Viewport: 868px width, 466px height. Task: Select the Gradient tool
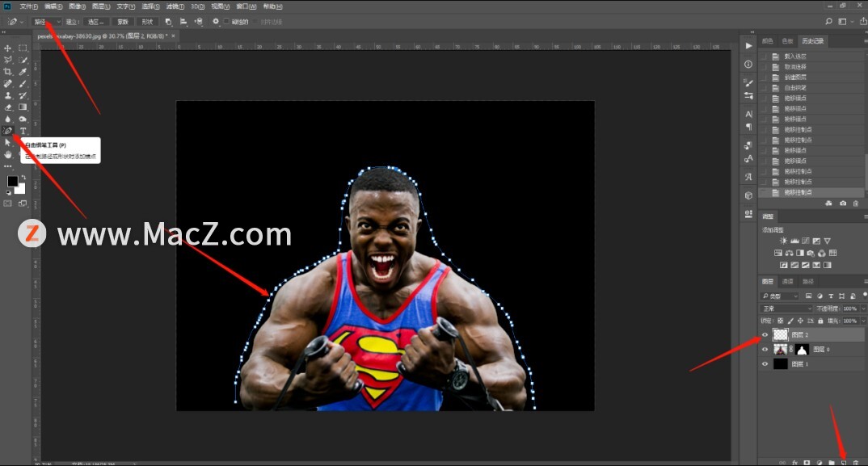(23, 107)
